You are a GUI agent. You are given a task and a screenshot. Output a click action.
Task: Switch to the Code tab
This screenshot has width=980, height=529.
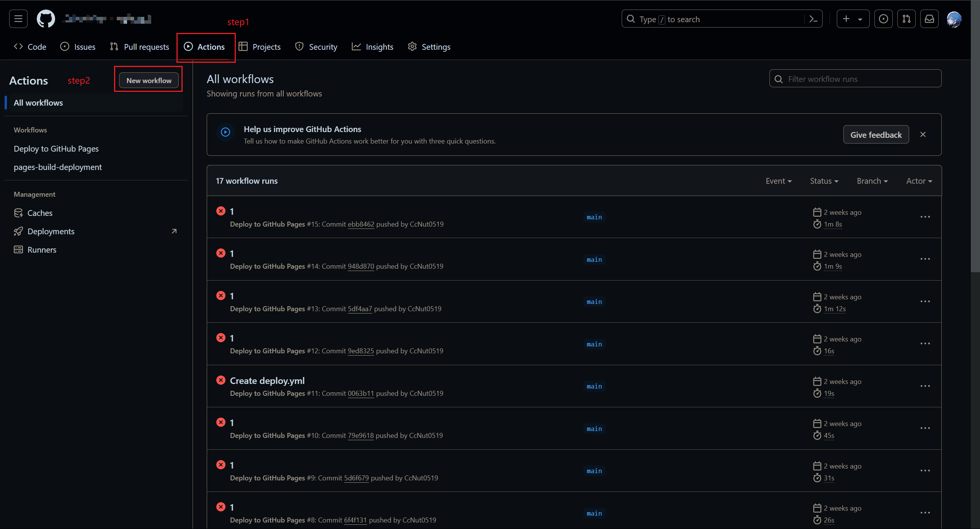pyautogui.click(x=30, y=47)
